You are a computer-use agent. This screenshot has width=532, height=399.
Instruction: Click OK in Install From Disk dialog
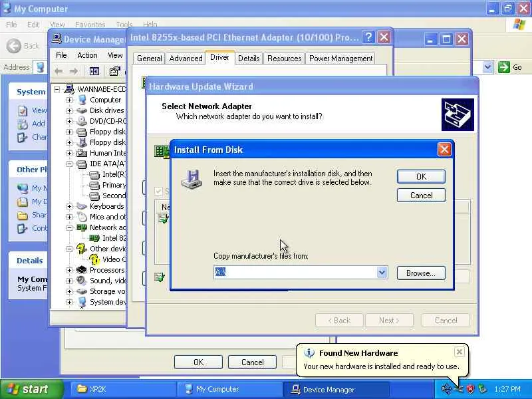[421, 176]
